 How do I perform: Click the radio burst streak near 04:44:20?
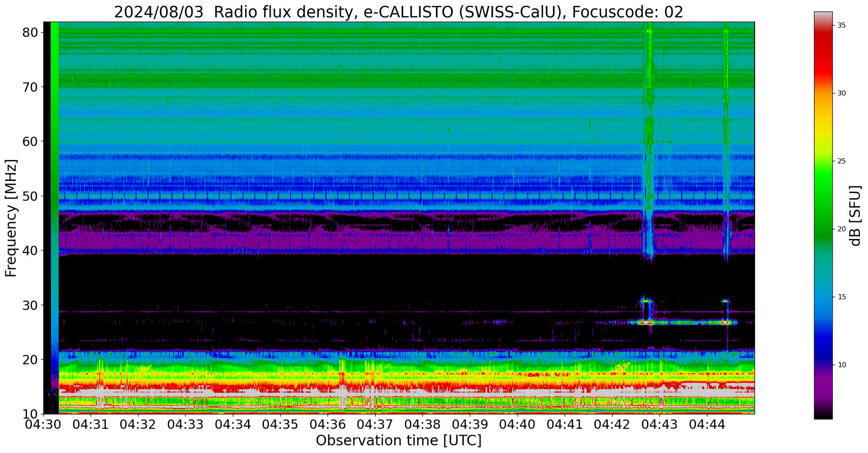pos(726,140)
